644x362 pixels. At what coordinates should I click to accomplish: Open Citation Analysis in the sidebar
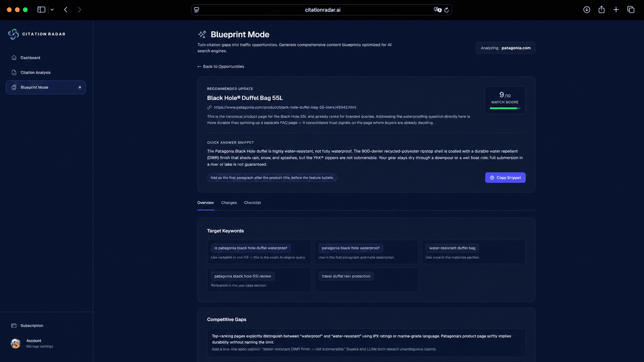(46, 72)
